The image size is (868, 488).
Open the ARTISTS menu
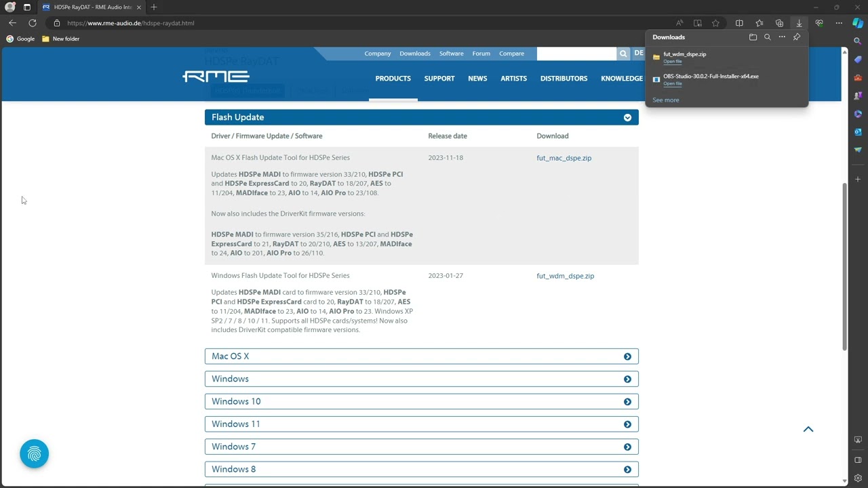(513, 79)
